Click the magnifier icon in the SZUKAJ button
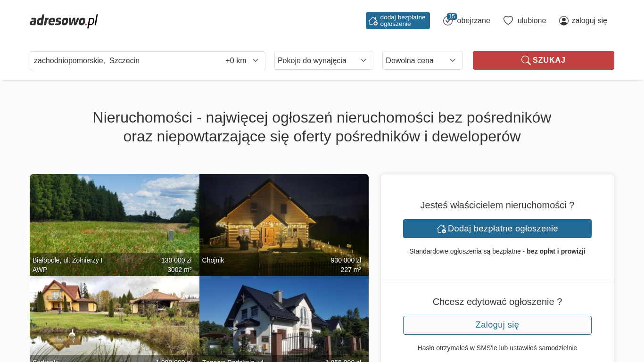Viewport: 644px width, 362px height. click(x=526, y=60)
